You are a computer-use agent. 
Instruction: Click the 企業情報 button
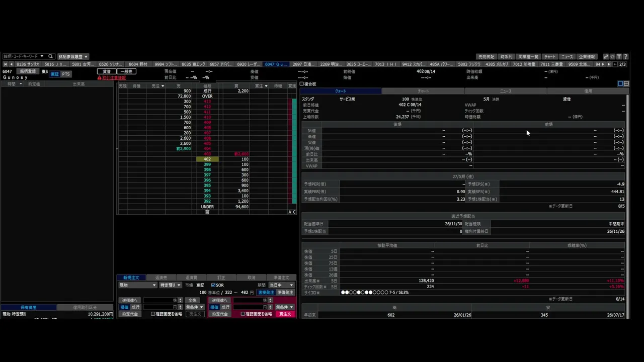[x=587, y=57]
